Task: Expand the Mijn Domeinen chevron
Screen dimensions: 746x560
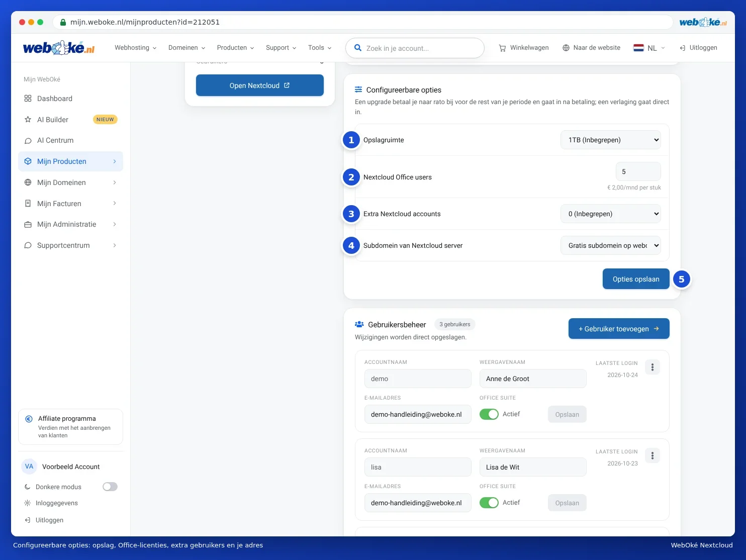Action: (115, 182)
